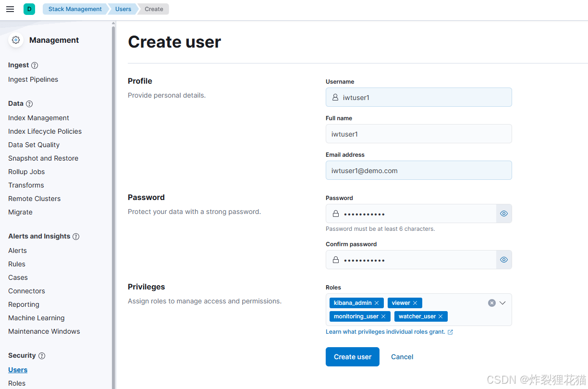
Task: Remove the viewer role badge
Action: (415, 303)
